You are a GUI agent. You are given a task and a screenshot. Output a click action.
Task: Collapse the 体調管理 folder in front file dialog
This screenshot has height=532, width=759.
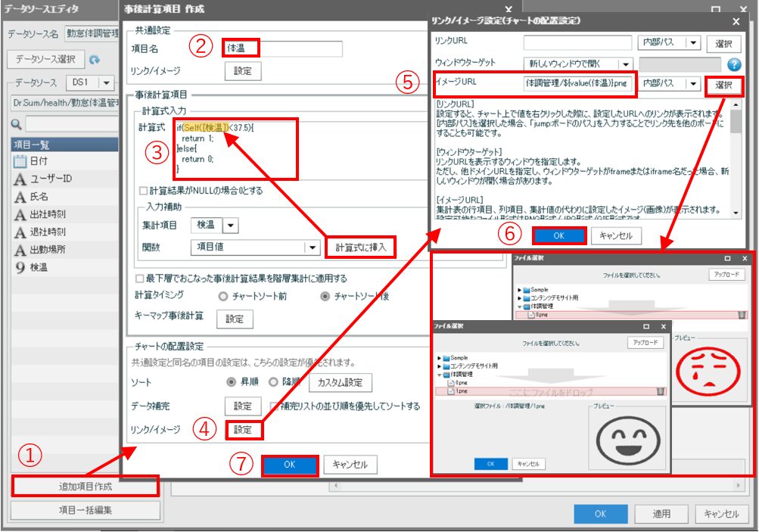[x=440, y=374]
